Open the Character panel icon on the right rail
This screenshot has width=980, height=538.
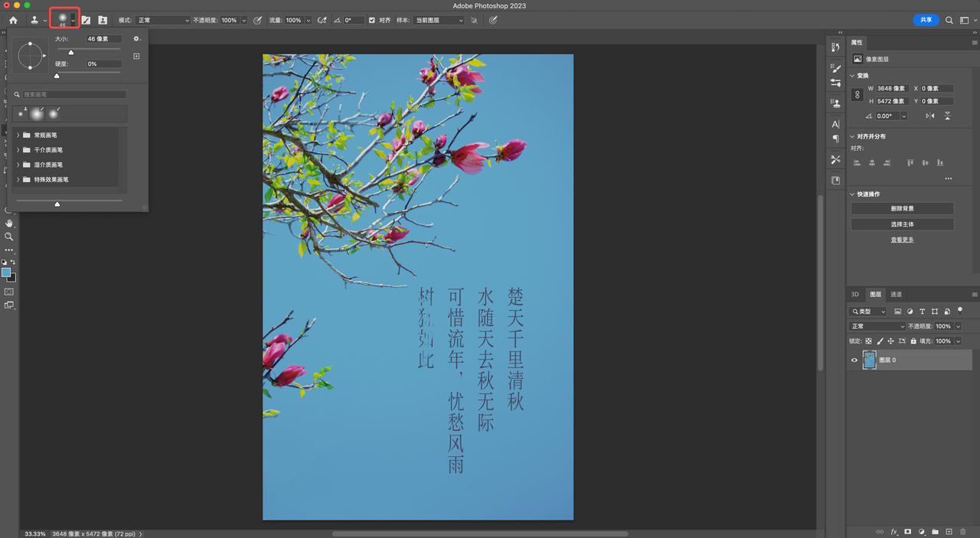tap(835, 124)
